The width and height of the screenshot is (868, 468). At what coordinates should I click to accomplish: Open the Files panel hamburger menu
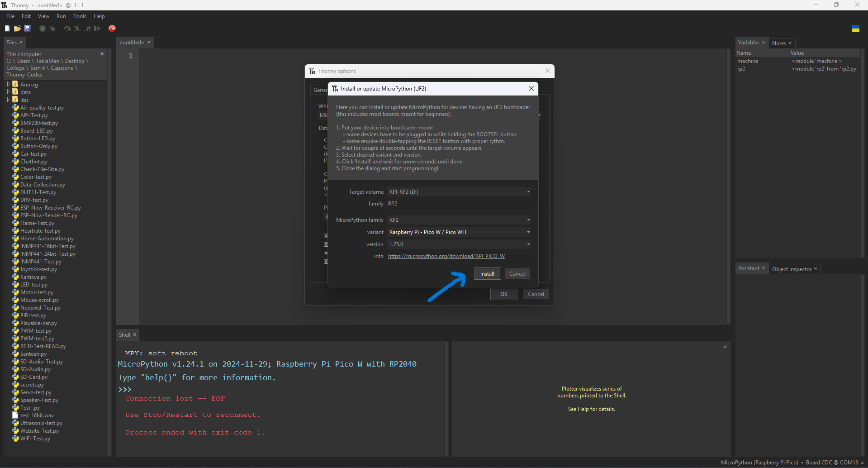[x=102, y=54]
